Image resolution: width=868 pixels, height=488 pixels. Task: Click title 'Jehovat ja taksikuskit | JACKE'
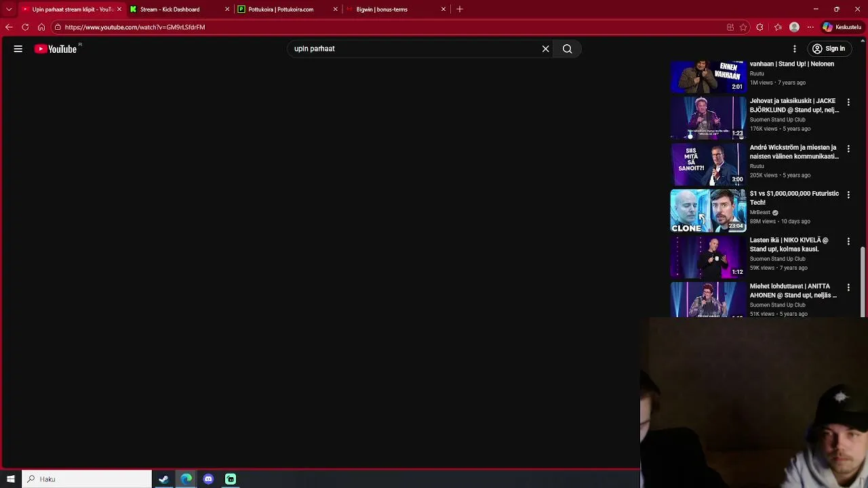794,105
